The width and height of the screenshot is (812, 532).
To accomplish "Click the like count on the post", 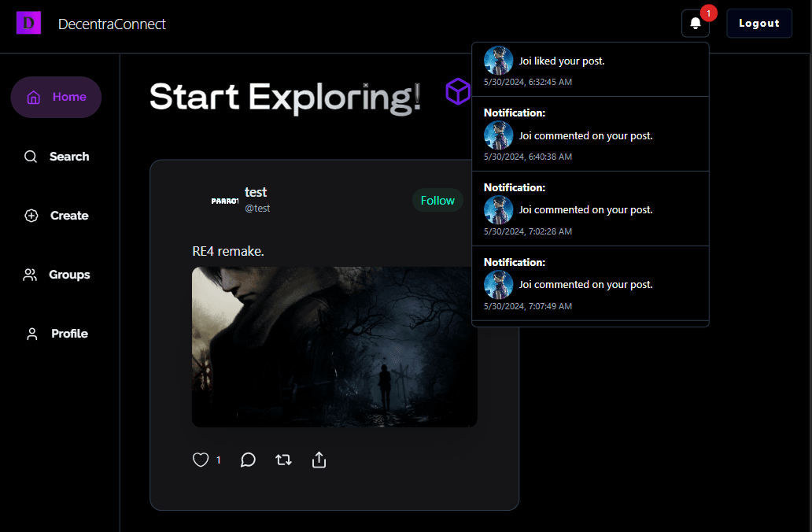I will pyautogui.click(x=219, y=460).
